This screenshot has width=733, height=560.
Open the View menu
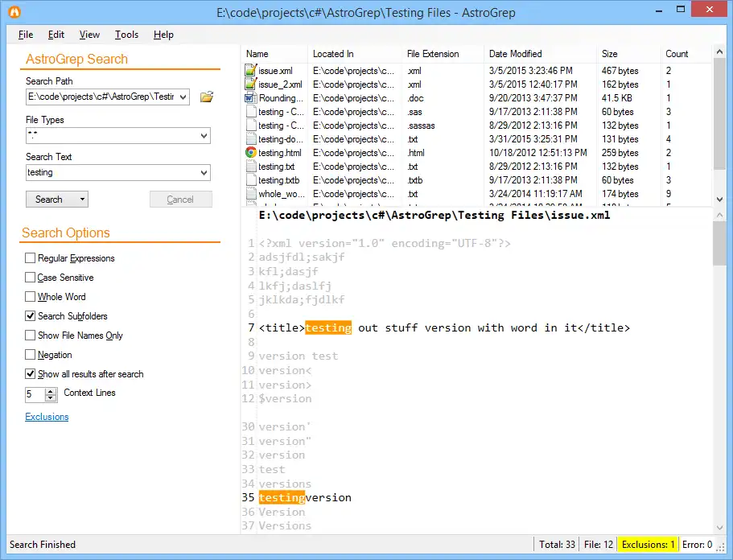coord(89,35)
